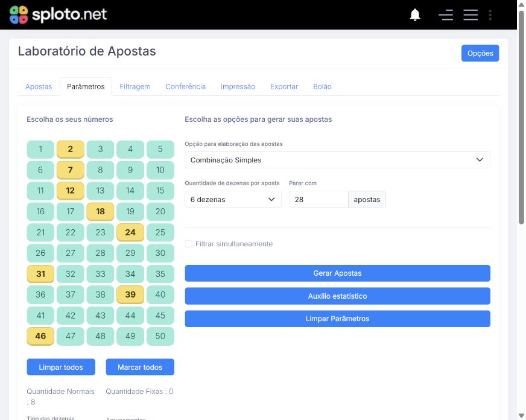Open the Bolão tab
Screen dimensions: 526x420
pyautogui.click(x=322, y=86)
